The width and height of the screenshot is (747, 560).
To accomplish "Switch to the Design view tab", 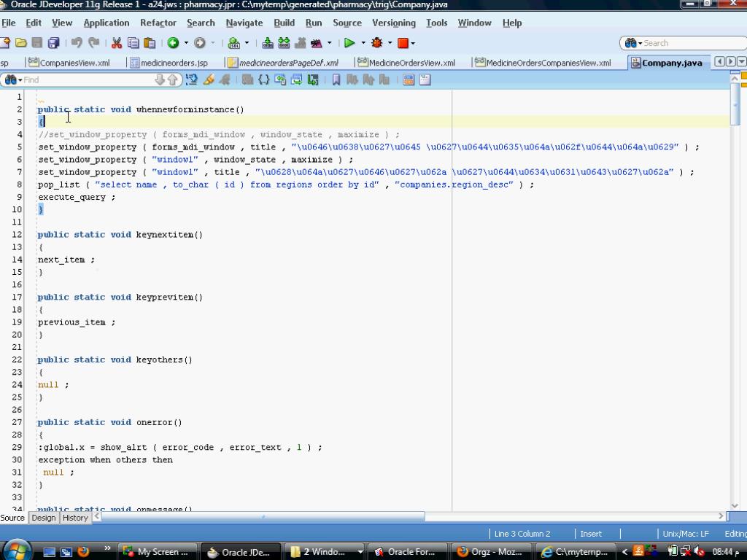I will pos(43,518).
